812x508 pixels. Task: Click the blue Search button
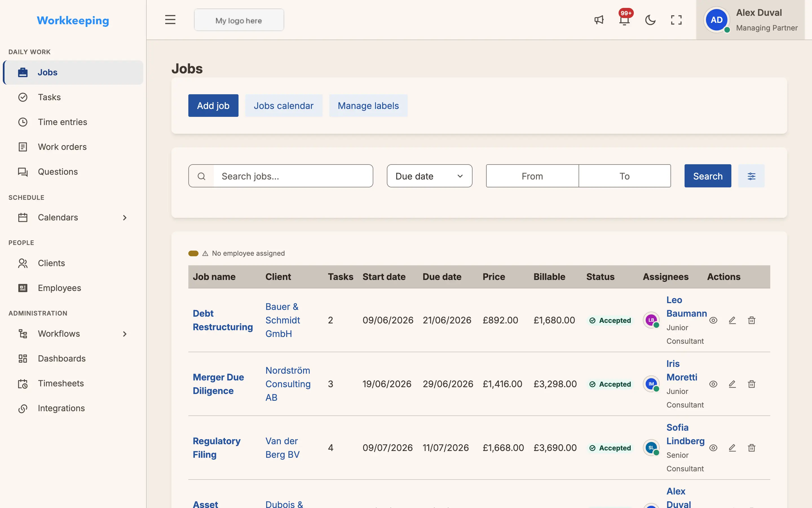(x=708, y=176)
